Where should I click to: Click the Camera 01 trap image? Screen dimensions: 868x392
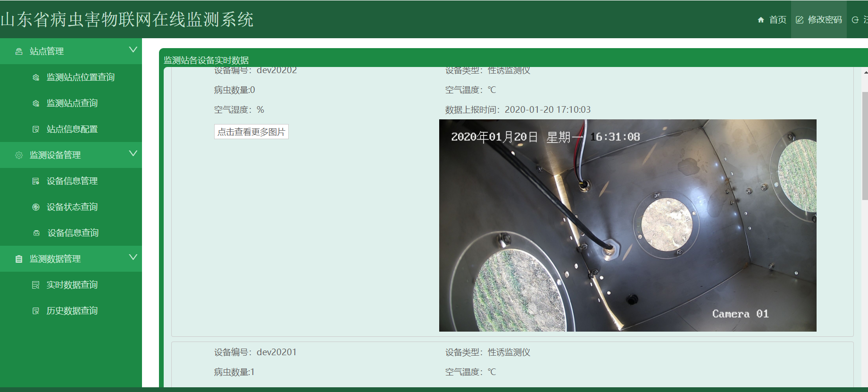tap(627, 225)
